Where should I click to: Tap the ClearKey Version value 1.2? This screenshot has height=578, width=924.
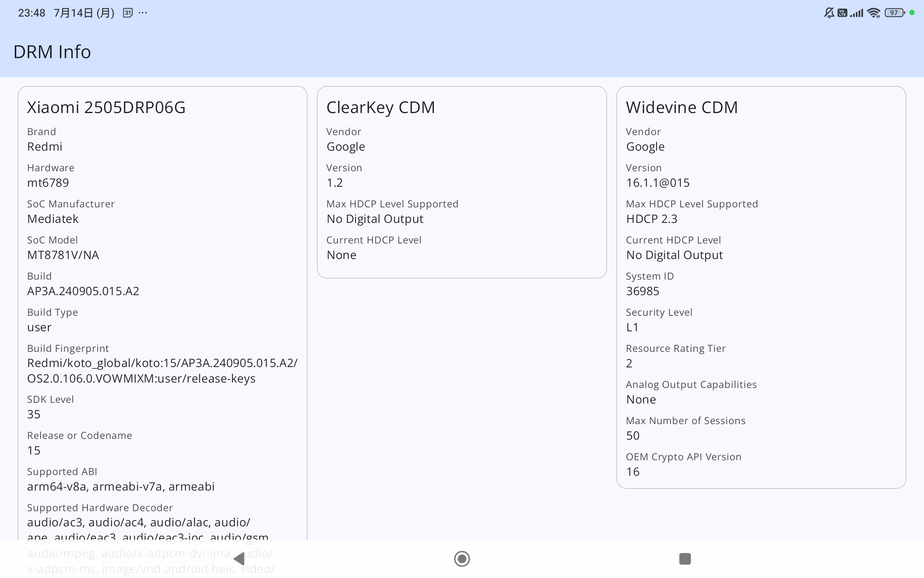click(x=335, y=183)
